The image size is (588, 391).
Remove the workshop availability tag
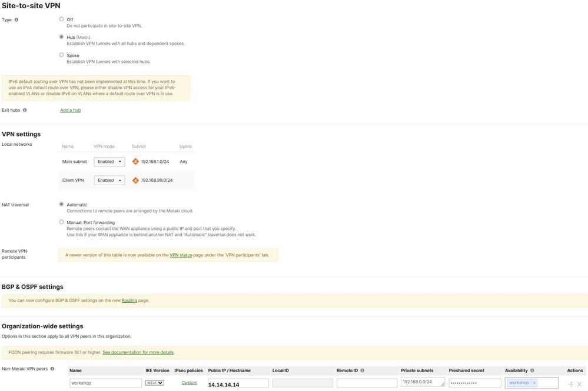coord(534,383)
